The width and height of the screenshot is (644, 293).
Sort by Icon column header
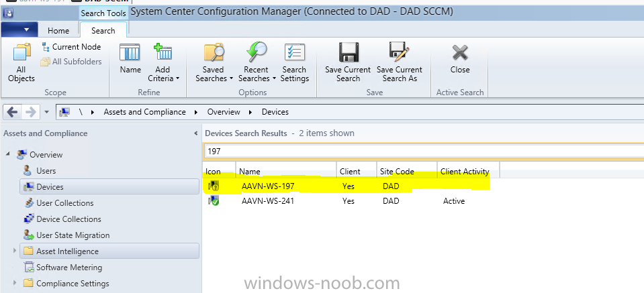220,171
